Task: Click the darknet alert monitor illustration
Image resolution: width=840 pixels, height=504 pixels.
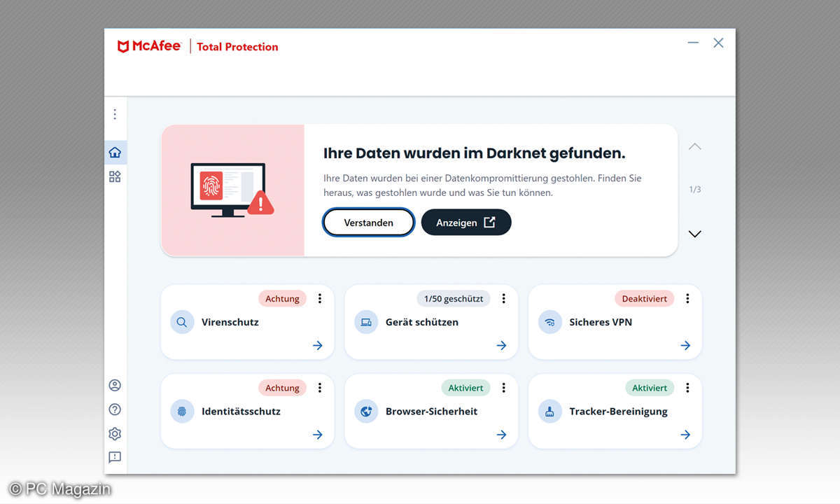Action: click(x=232, y=190)
